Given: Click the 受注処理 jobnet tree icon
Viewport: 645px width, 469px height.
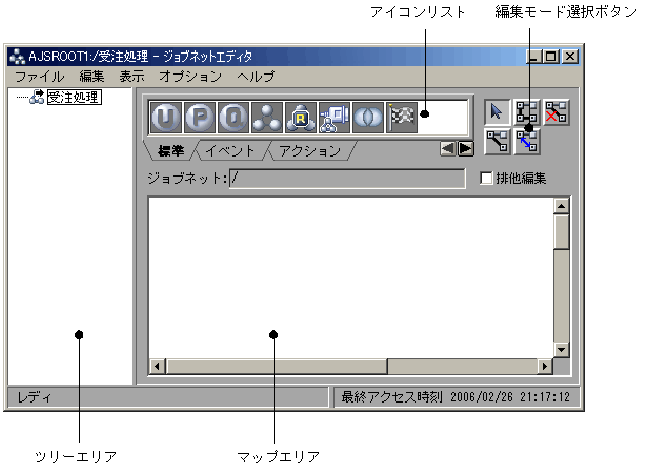Looking at the screenshot, I should point(37,97).
